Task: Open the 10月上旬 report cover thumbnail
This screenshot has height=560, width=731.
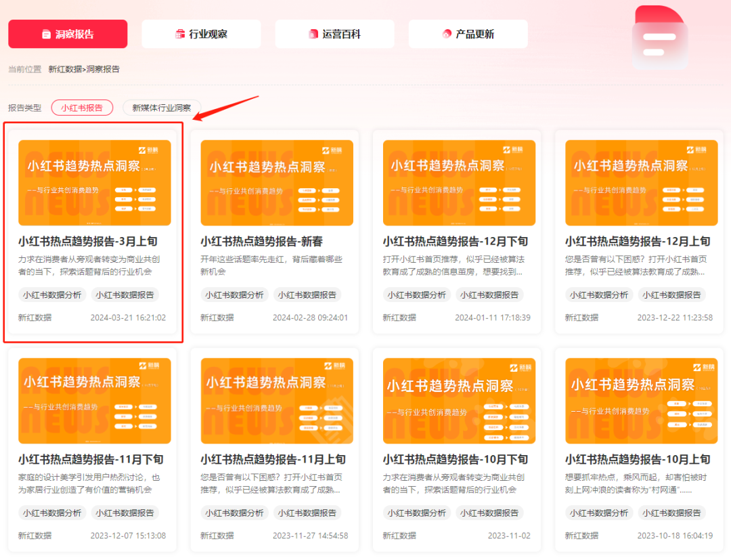Action: 642,401
